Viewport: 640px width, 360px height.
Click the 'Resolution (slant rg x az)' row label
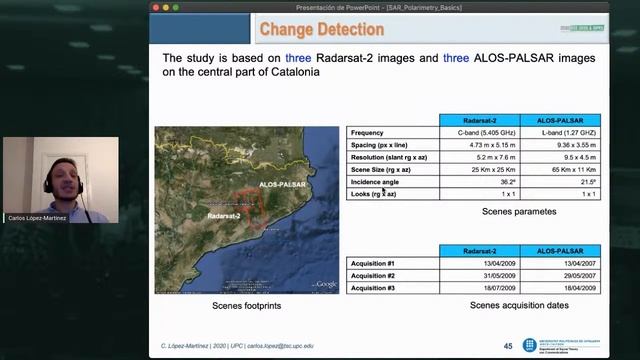[389, 157]
